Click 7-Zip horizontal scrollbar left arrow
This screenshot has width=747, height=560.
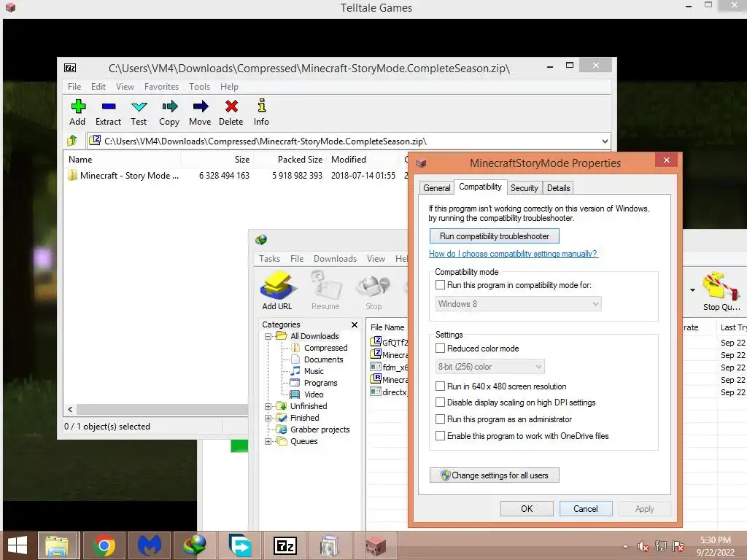pos(70,410)
